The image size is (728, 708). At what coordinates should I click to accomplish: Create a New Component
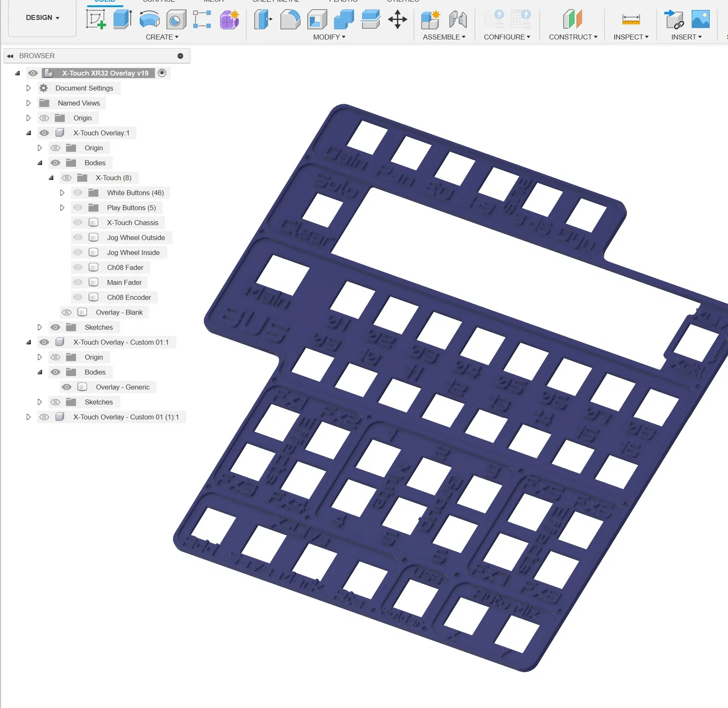(430, 20)
